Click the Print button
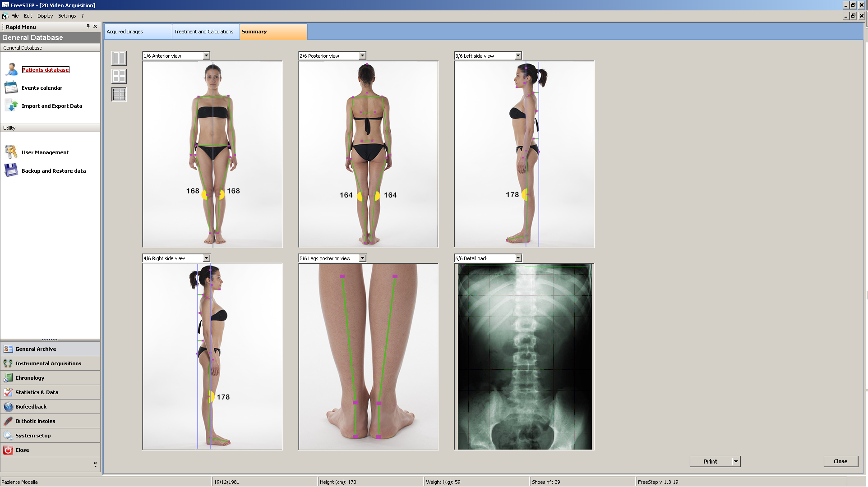Screen dimensions: 868x487 [x=711, y=461]
